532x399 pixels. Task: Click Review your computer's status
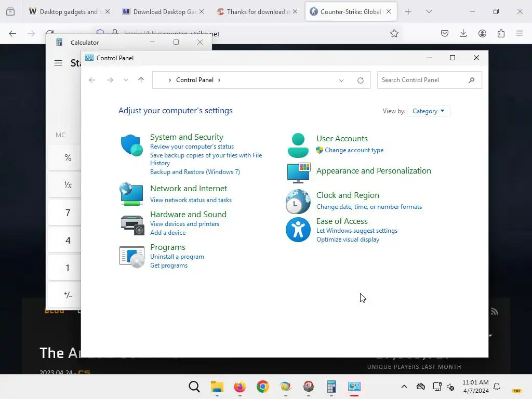point(192,146)
